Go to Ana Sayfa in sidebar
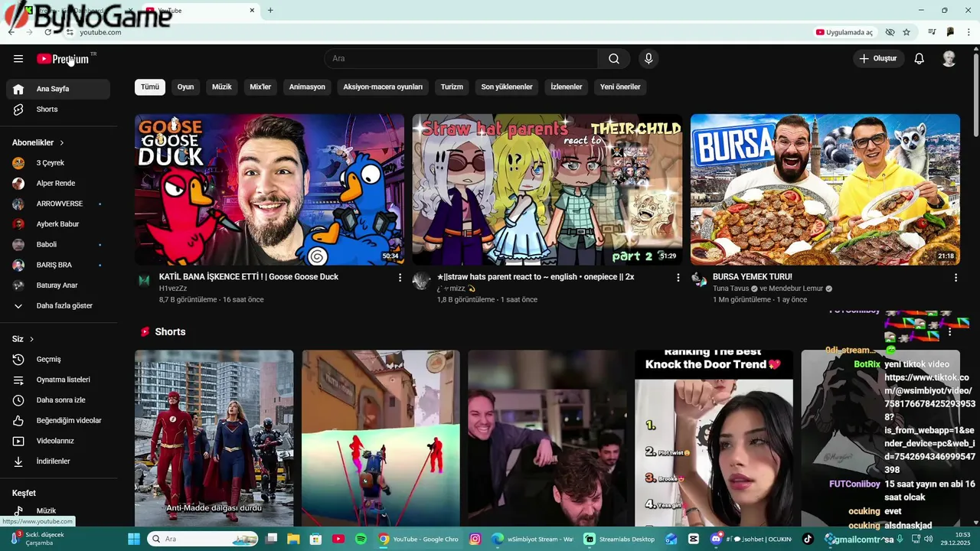Image resolution: width=980 pixels, height=551 pixels. click(58, 89)
